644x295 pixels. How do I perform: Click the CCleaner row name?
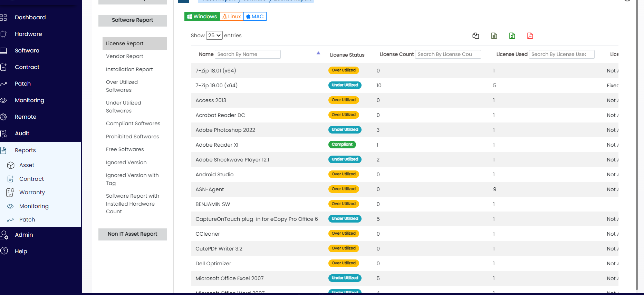(208, 234)
